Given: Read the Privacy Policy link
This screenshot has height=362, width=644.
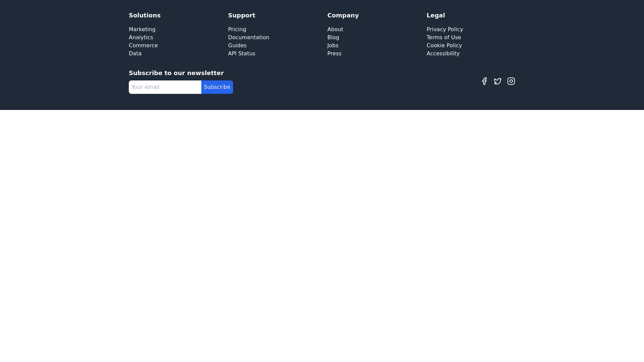Looking at the screenshot, I should 445,29.
